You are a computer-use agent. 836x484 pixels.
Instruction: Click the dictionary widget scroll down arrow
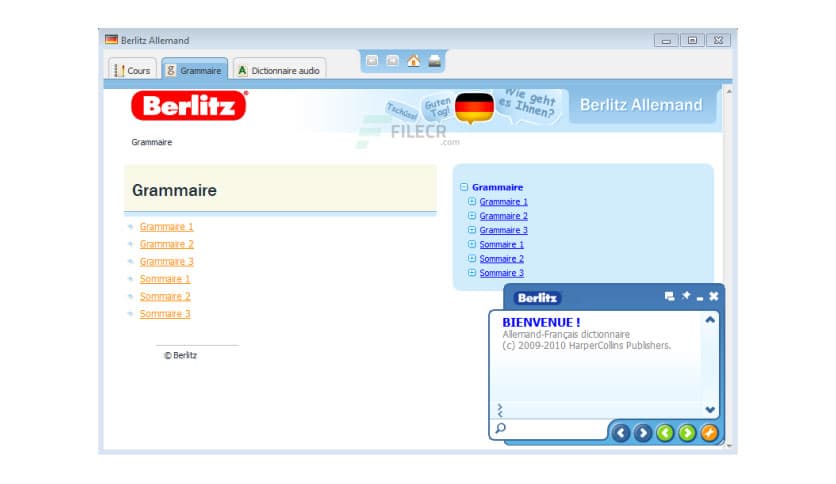710,409
